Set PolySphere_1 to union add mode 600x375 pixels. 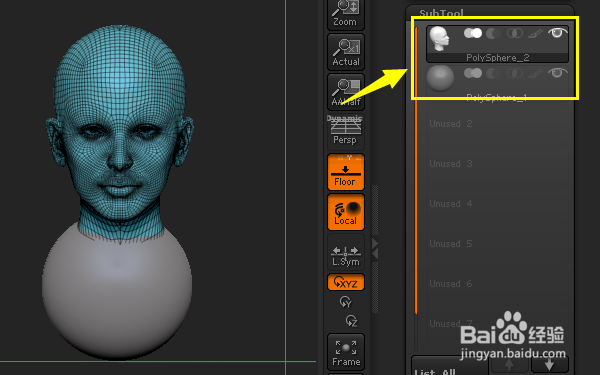pos(473,73)
